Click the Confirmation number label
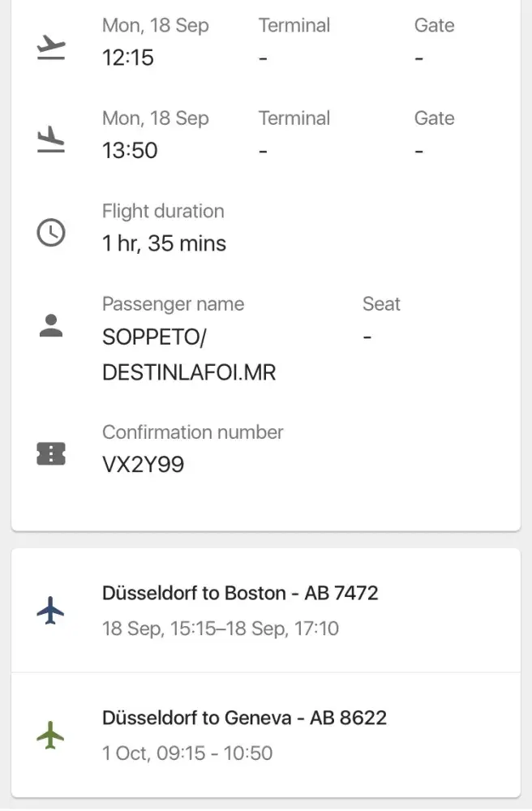 192,432
